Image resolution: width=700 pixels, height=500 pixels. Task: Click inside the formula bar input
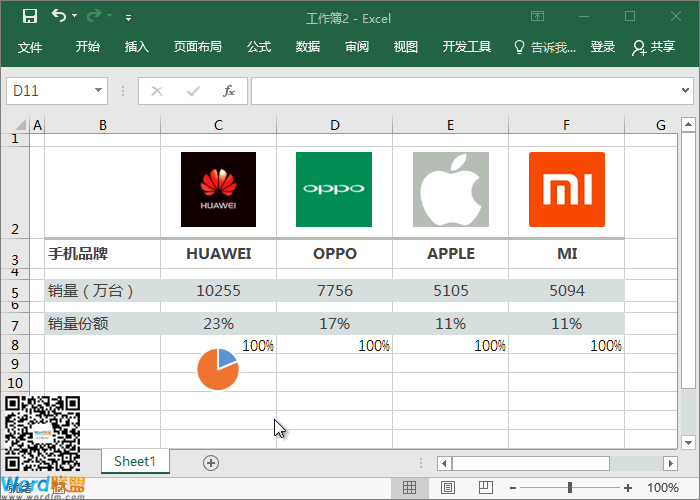click(464, 91)
